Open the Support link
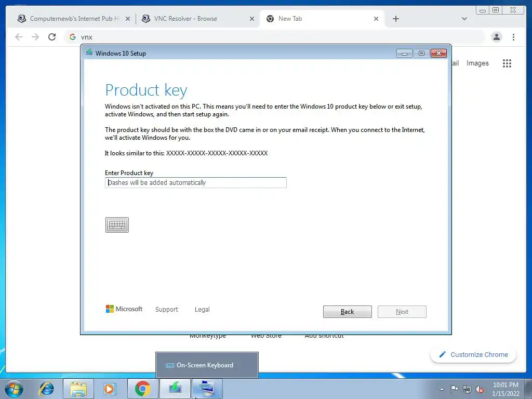 (167, 310)
